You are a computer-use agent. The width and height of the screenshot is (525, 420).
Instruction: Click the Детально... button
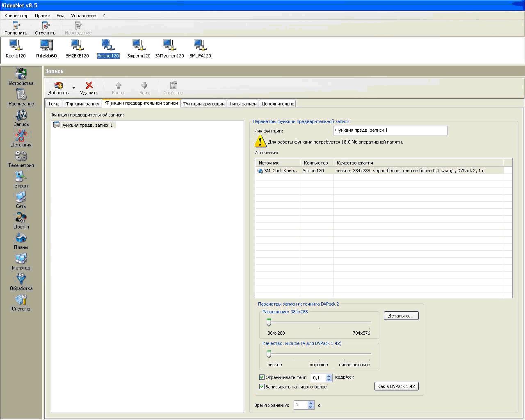click(x=401, y=316)
